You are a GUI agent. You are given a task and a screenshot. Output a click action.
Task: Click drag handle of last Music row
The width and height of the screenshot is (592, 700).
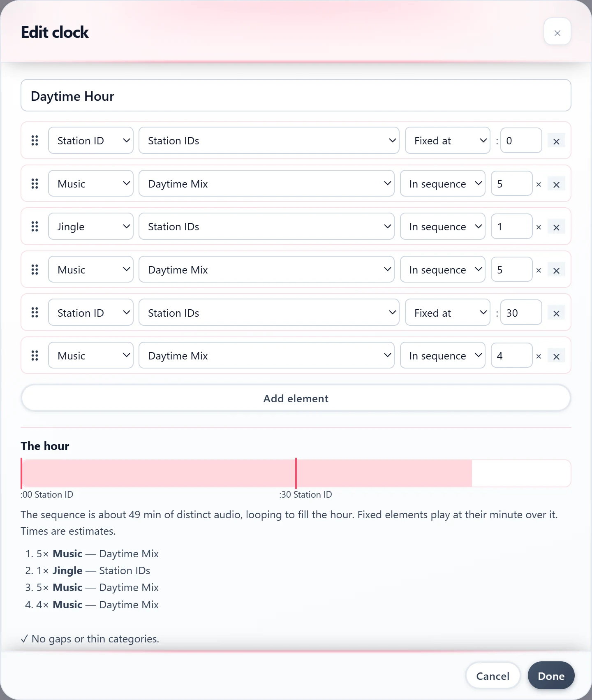(x=35, y=356)
